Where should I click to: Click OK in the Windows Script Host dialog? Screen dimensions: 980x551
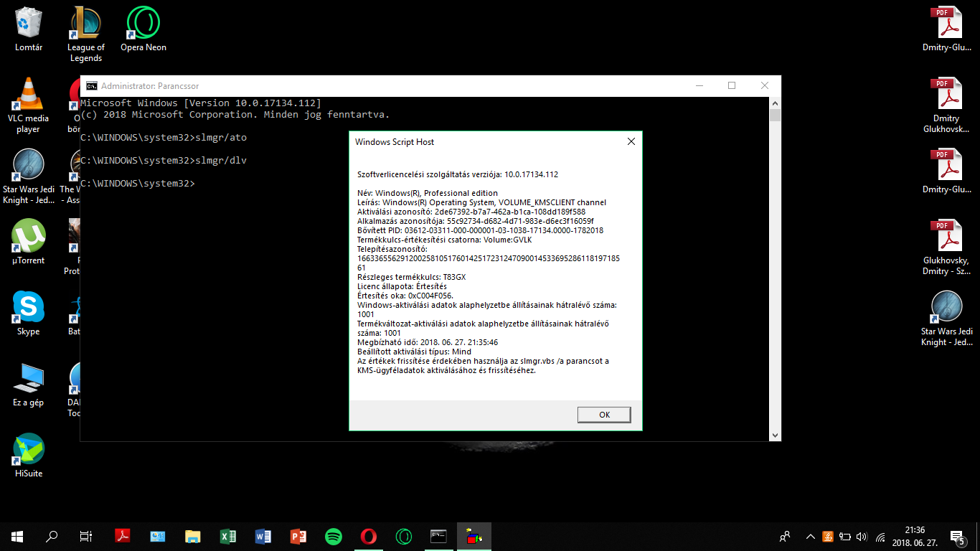[604, 415]
